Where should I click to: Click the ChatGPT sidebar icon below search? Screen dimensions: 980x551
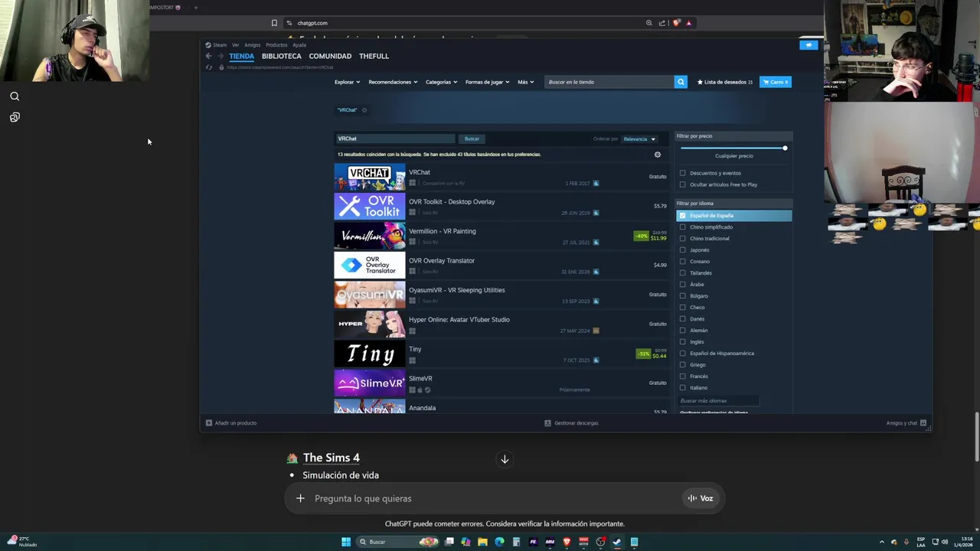pos(15,117)
